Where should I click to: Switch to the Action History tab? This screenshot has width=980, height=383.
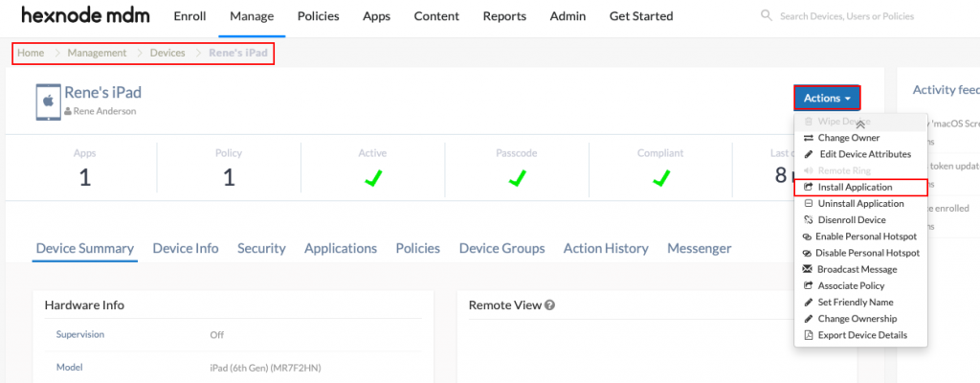(606, 248)
